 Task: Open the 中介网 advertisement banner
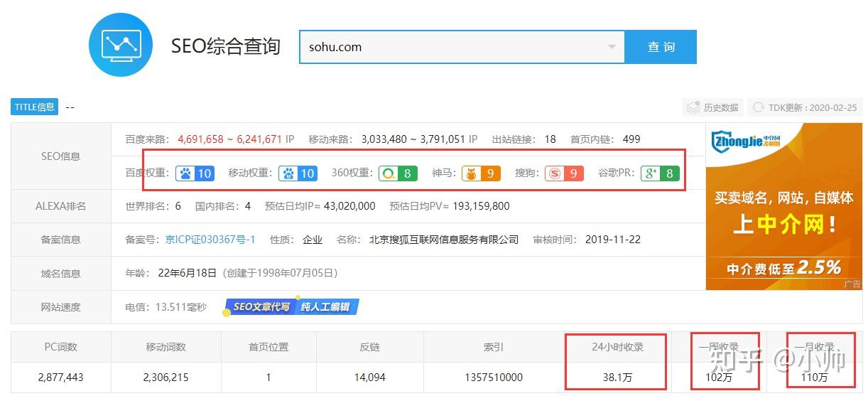coord(784,206)
